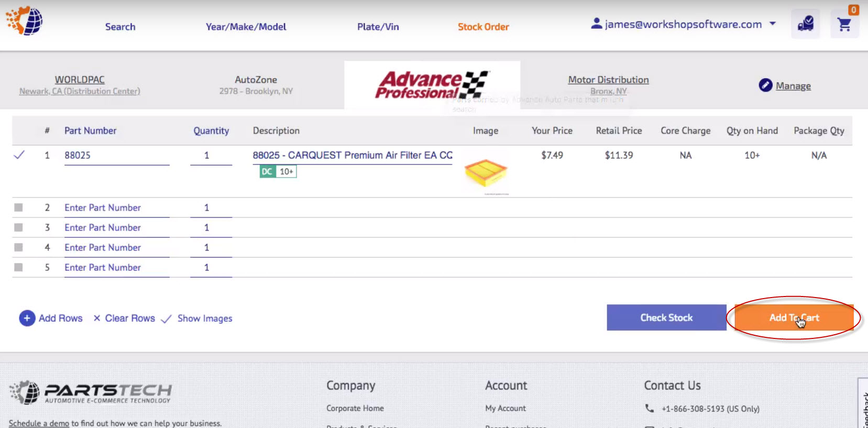
Task: Open the Corporate Home footer link
Action: point(355,408)
